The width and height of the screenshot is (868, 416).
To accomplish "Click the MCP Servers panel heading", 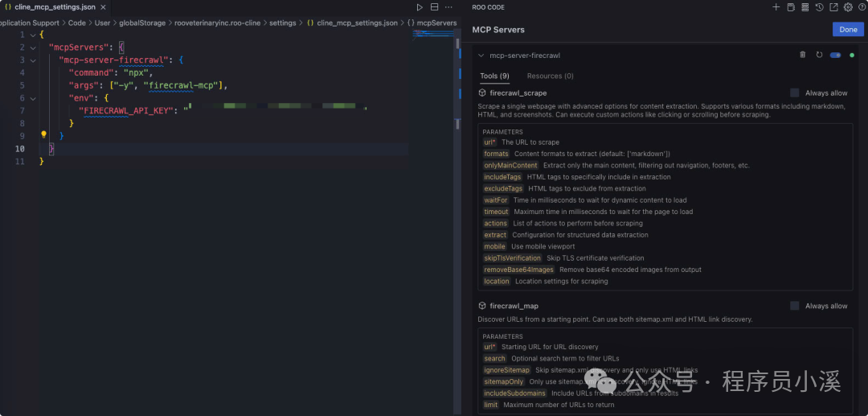I will [498, 29].
